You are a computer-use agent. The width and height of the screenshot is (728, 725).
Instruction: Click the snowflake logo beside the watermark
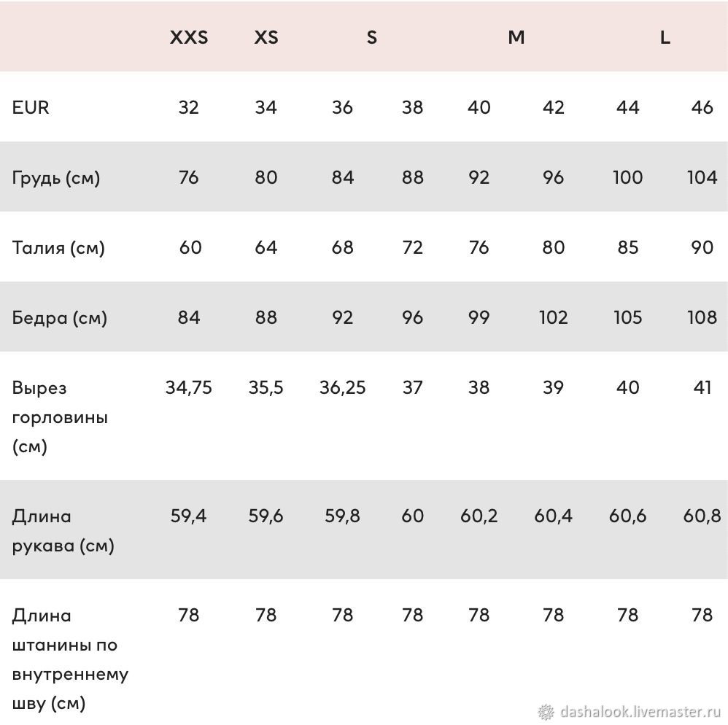click(x=546, y=712)
